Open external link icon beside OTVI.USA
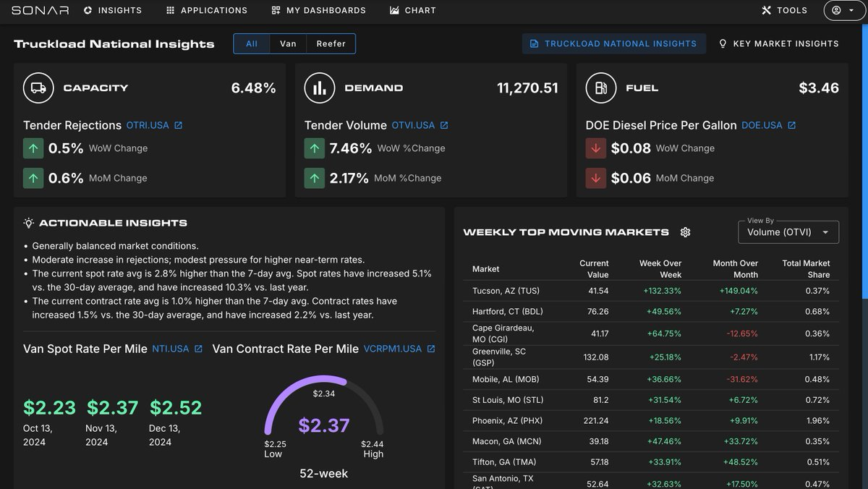868x489 pixels. 444,125
